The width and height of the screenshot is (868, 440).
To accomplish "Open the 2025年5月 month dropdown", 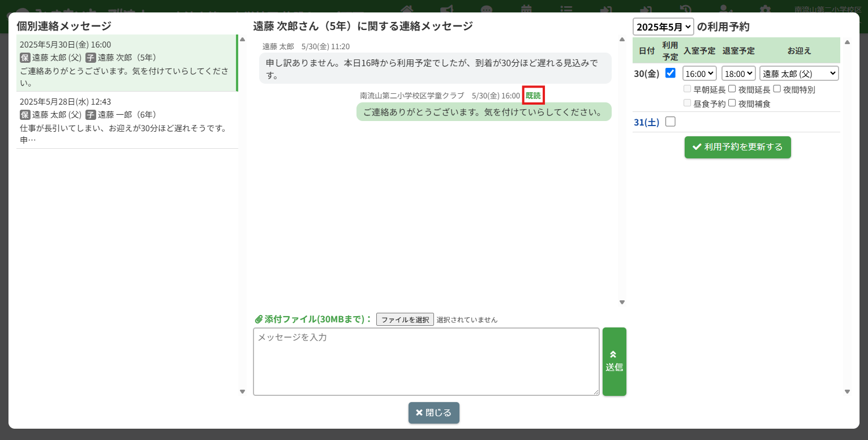I will tap(663, 27).
